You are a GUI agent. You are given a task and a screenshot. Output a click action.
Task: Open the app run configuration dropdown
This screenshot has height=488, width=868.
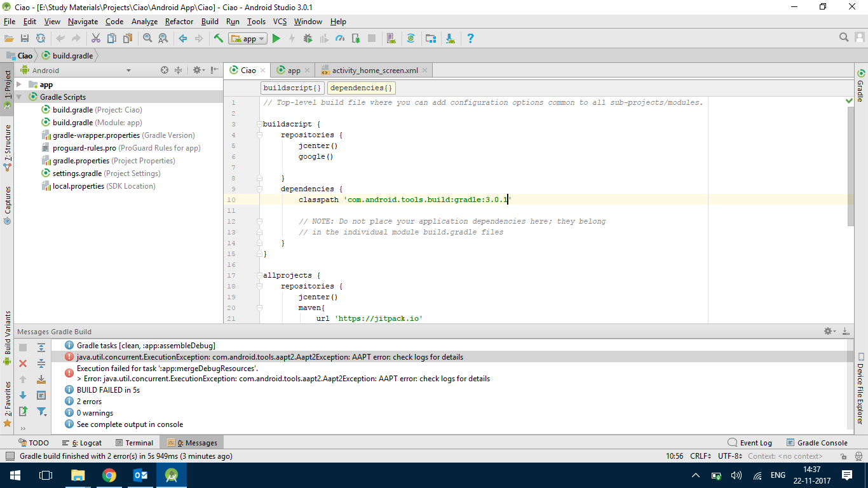coord(248,39)
